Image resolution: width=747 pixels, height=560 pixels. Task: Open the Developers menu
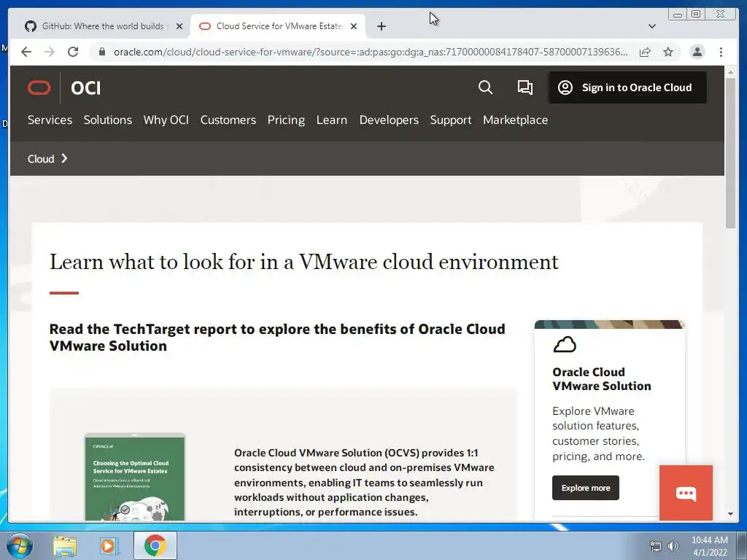coord(389,120)
